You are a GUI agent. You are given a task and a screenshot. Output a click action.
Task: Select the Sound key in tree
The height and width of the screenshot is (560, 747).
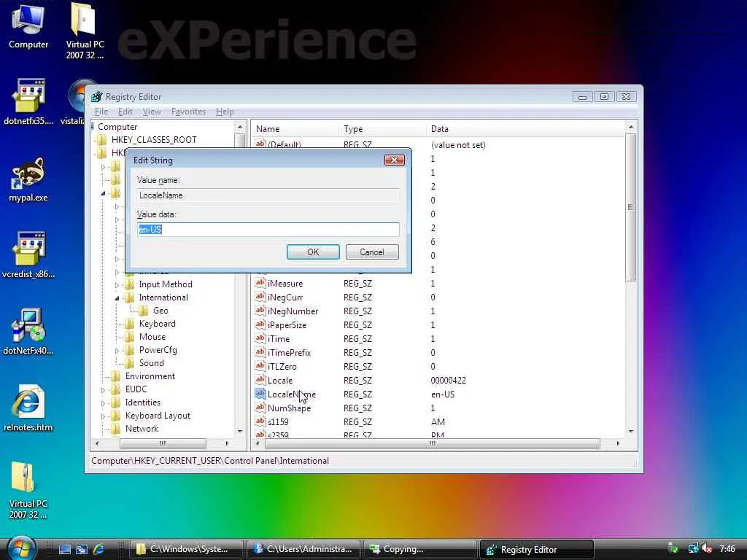click(x=152, y=363)
